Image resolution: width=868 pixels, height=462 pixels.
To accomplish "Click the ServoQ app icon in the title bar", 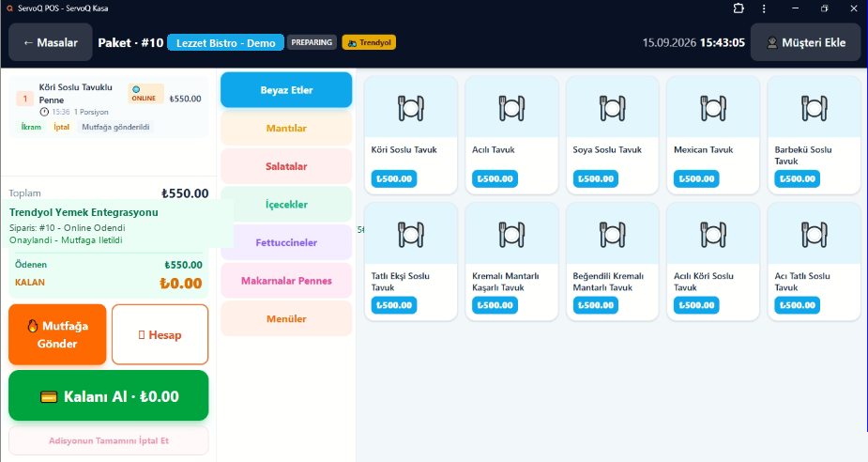I will tap(10, 8).
